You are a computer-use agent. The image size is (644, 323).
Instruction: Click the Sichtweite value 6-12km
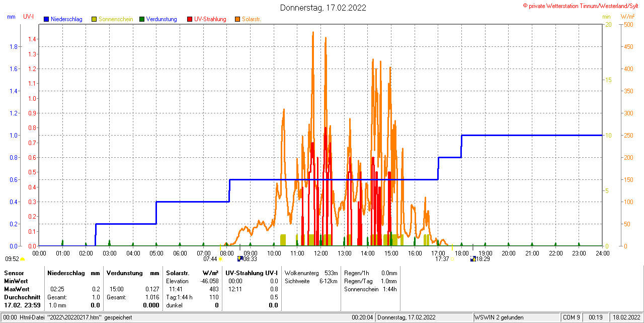pos(329,281)
